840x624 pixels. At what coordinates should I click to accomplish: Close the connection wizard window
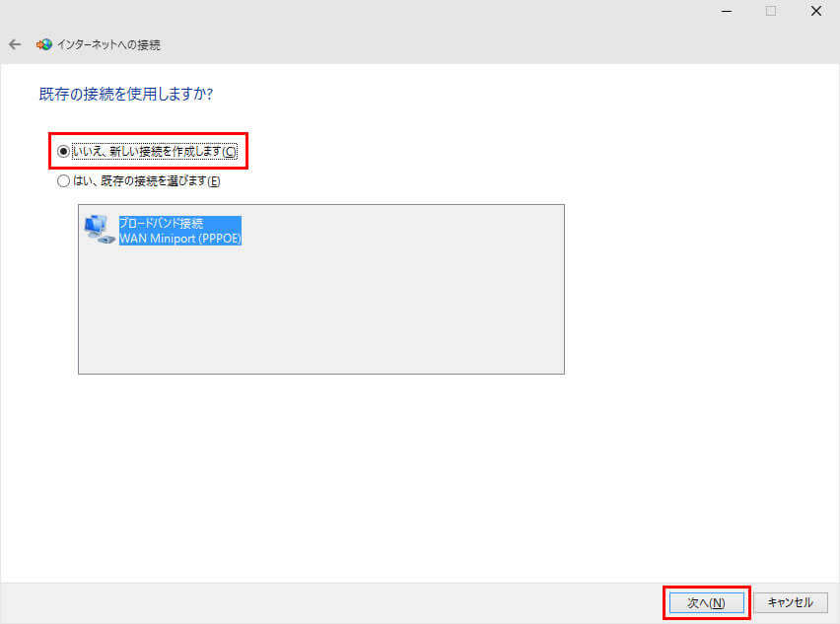coord(815,11)
